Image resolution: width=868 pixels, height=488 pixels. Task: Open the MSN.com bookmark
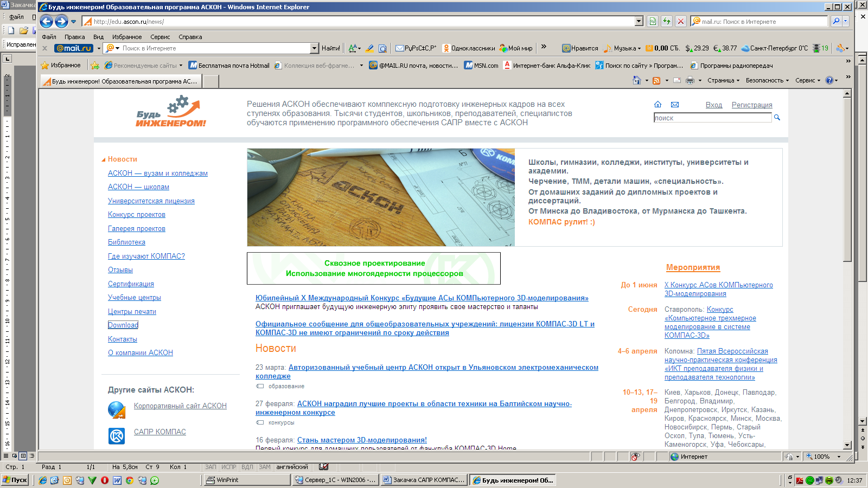[481, 66]
